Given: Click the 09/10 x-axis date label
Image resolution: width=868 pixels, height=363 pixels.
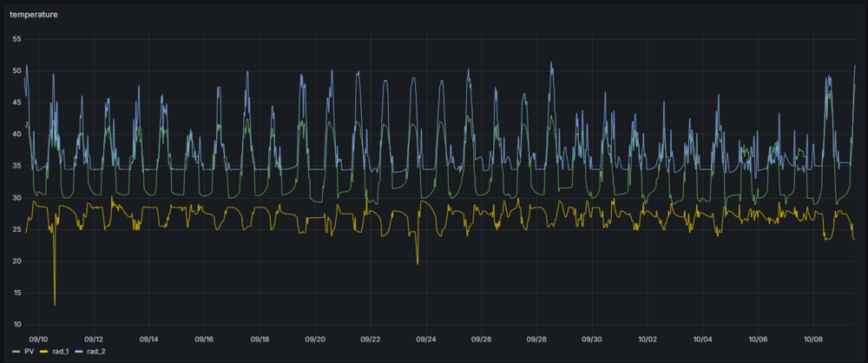Looking at the screenshot, I should tap(38, 339).
